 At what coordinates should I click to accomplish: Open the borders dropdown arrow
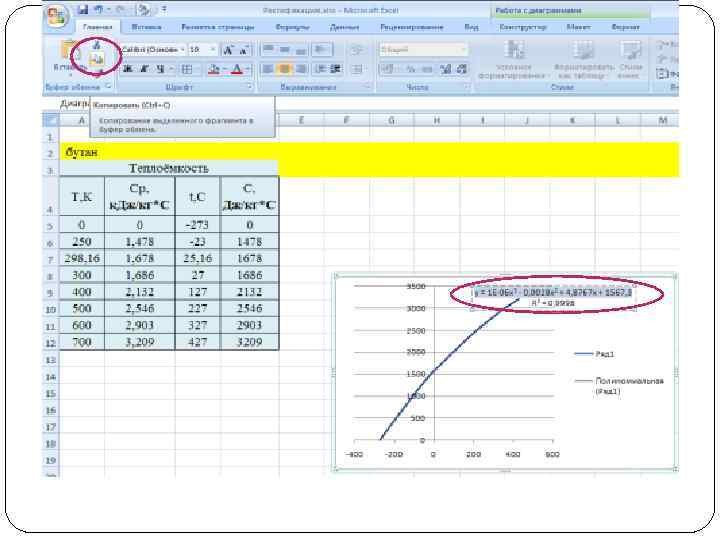[197, 69]
